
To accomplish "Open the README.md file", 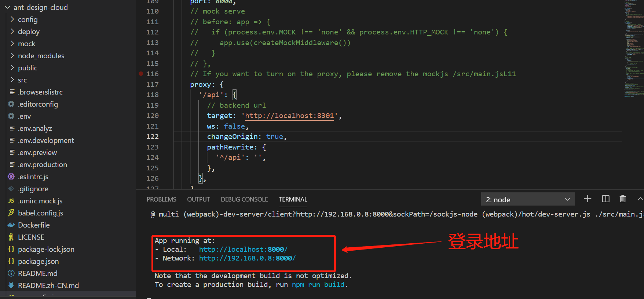I will point(38,273).
